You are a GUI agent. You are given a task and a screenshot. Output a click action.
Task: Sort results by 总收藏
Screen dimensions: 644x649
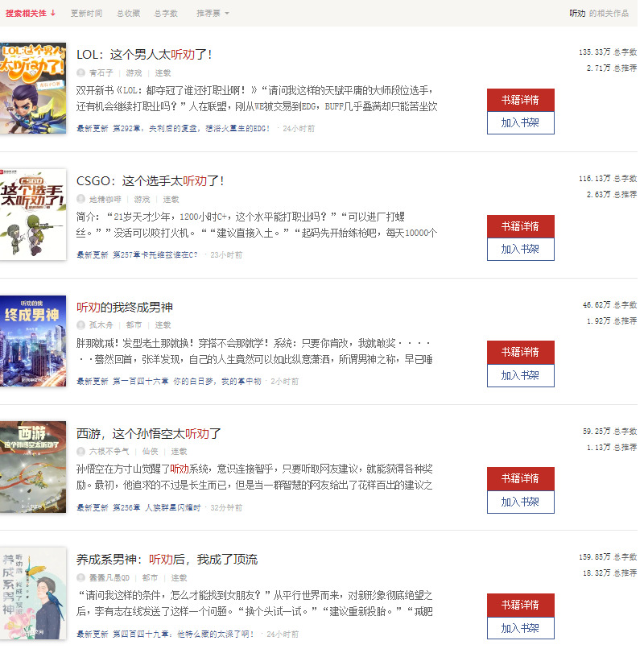click(128, 13)
